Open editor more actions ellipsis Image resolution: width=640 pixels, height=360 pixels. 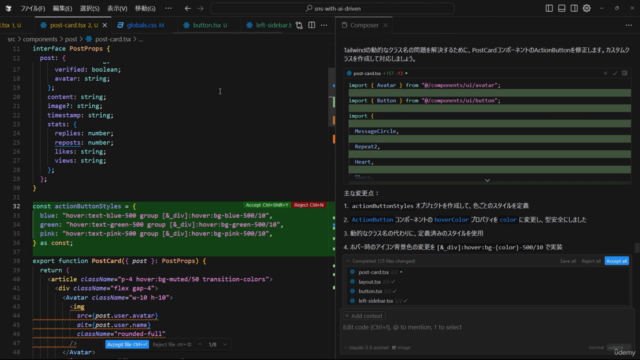324,25
